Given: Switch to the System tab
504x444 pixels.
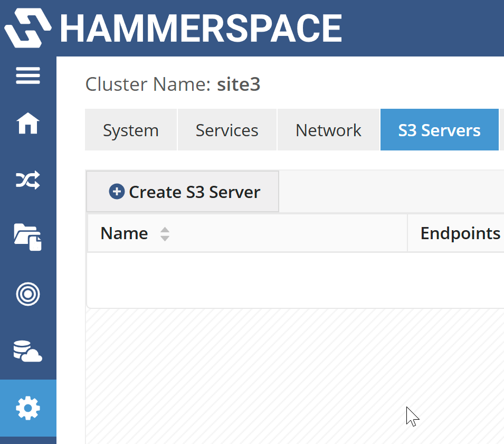Looking at the screenshot, I should tap(131, 130).
